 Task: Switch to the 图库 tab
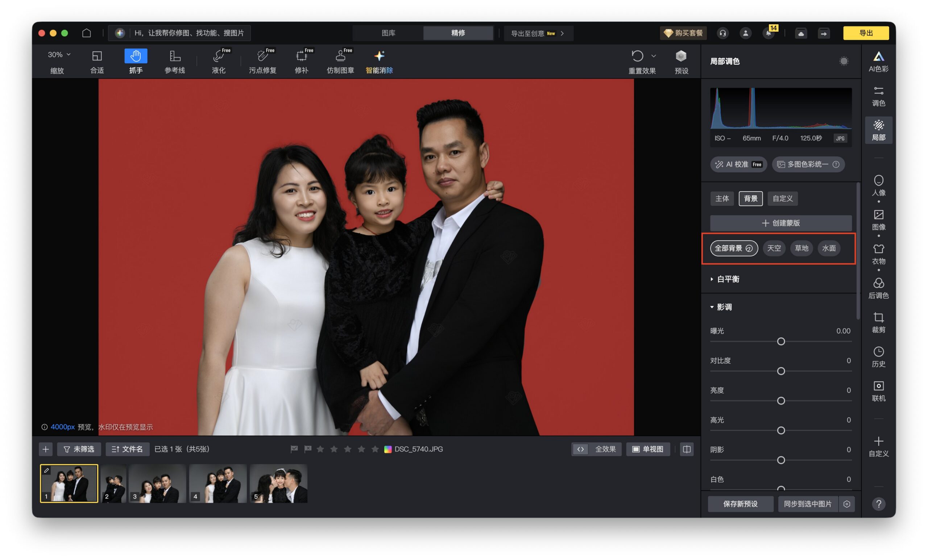coord(388,33)
